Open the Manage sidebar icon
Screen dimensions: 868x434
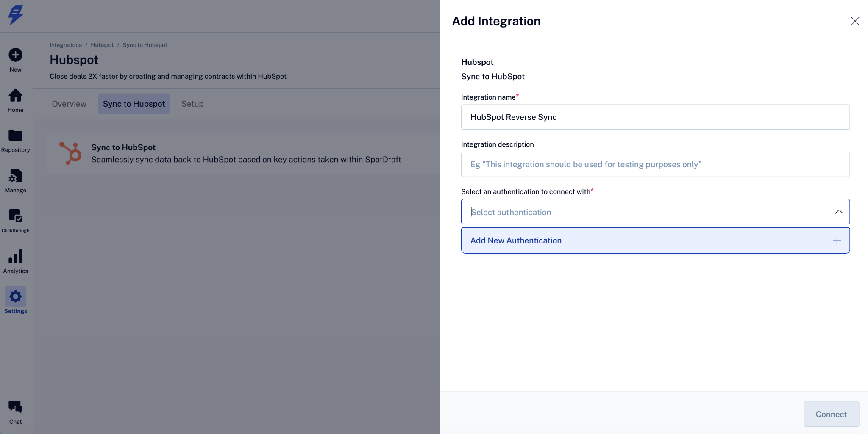pos(16,176)
